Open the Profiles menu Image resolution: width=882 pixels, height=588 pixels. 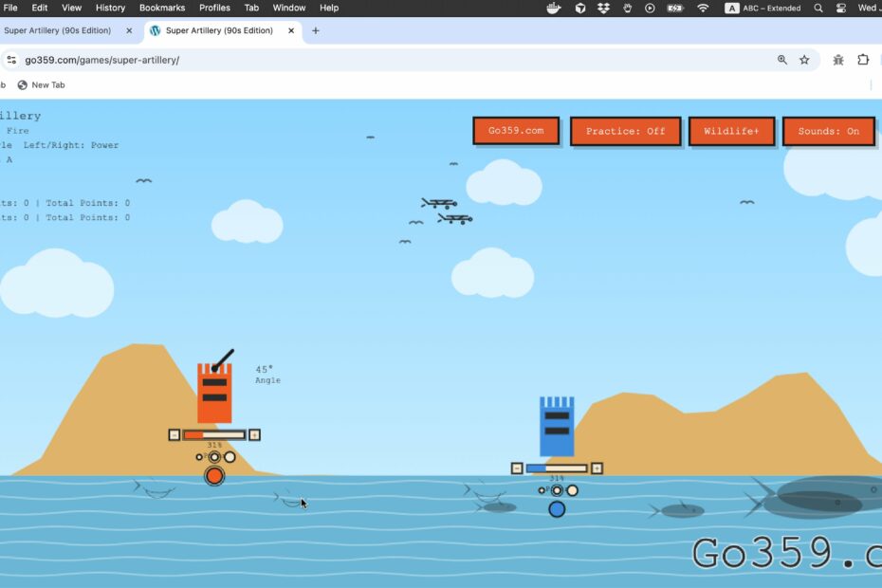(x=214, y=8)
